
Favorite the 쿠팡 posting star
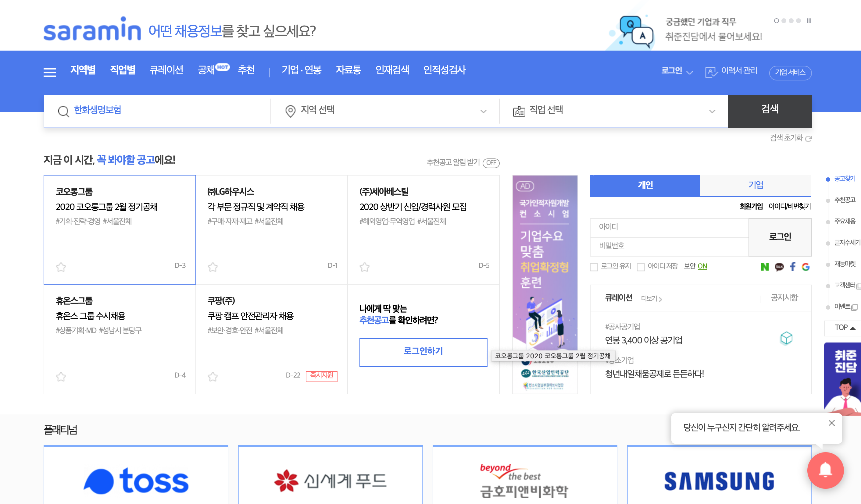[x=213, y=376]
